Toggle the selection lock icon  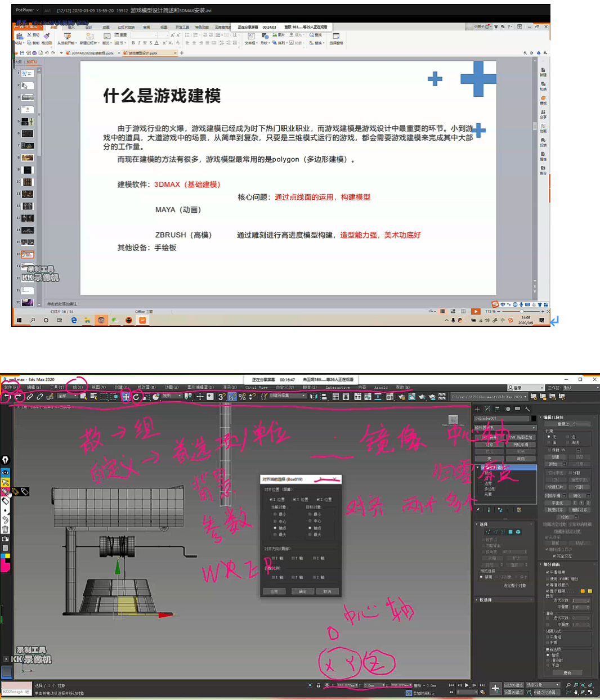pos(319,685)
